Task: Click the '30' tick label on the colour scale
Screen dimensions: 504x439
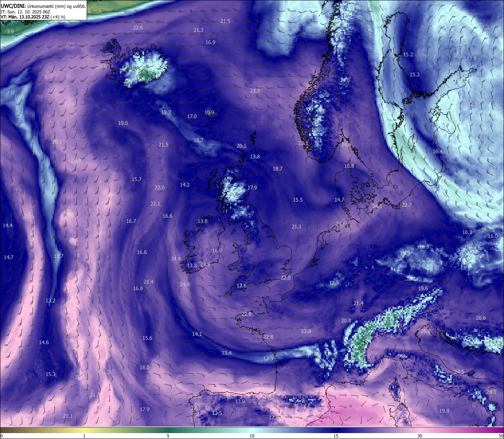Action: click(x=420, y=436)
